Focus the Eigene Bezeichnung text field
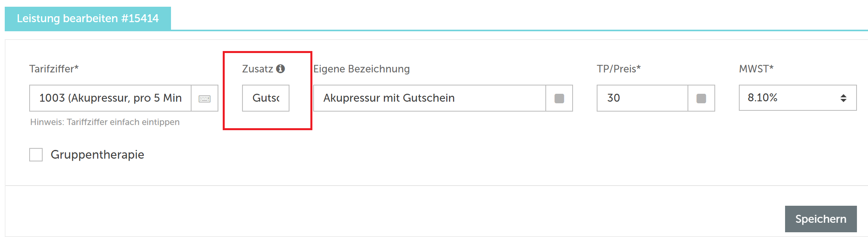Screen dimensions: 868x237 coord(430,98)
